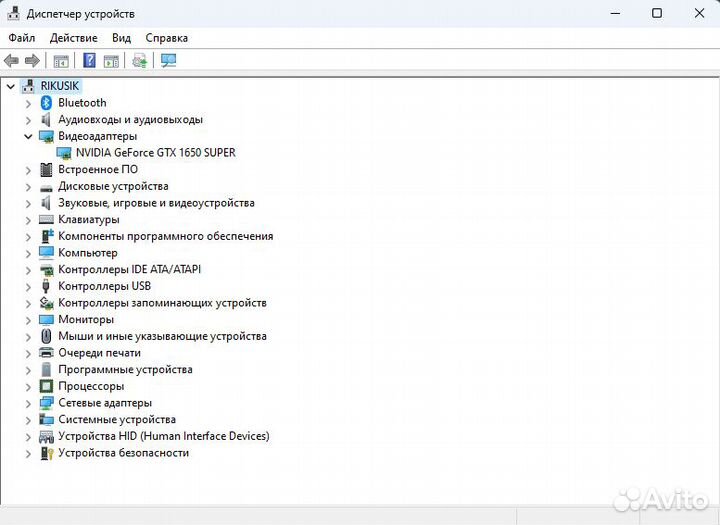Click the Мониторы icon
The height and width of the screenshot is (525, 720).
[46, 319]
